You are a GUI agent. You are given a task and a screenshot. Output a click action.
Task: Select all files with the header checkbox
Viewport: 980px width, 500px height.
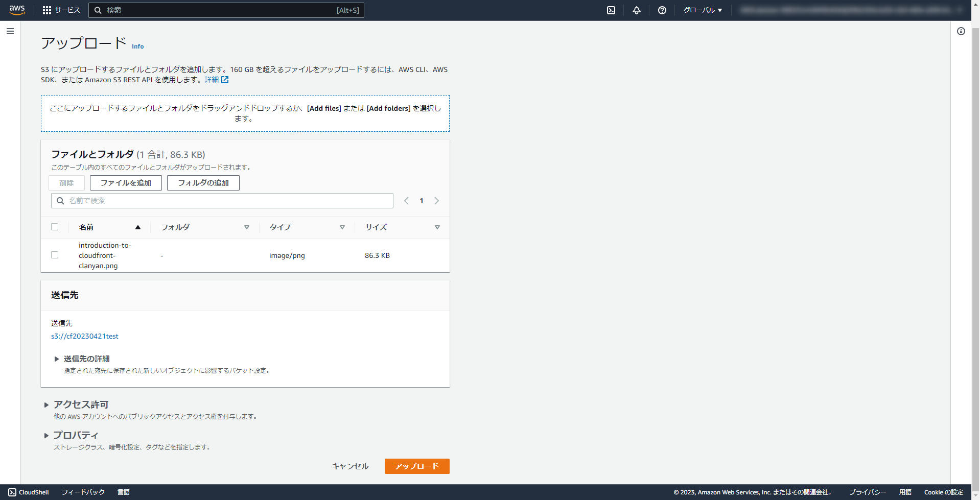tap(55, 227)
